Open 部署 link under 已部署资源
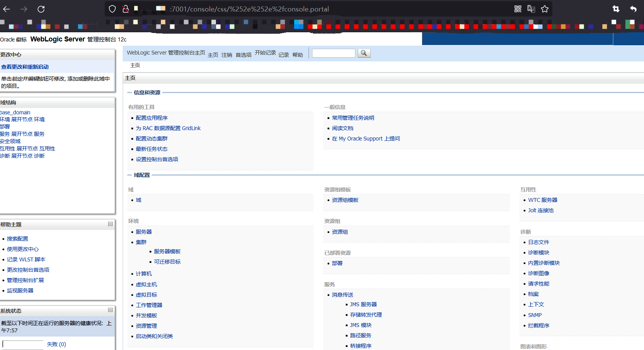The image size is (644, 350). pyautogui.click(x=337, y=263)
